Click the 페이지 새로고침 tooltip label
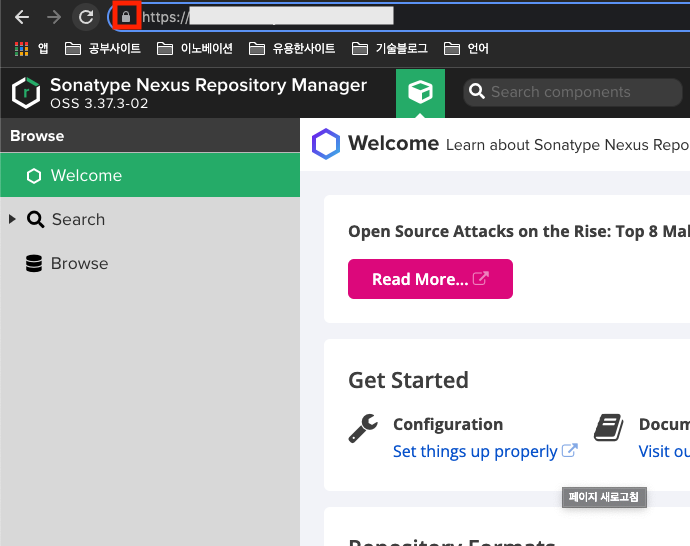This screenshot has height=546, width=690. coord(604,497)
